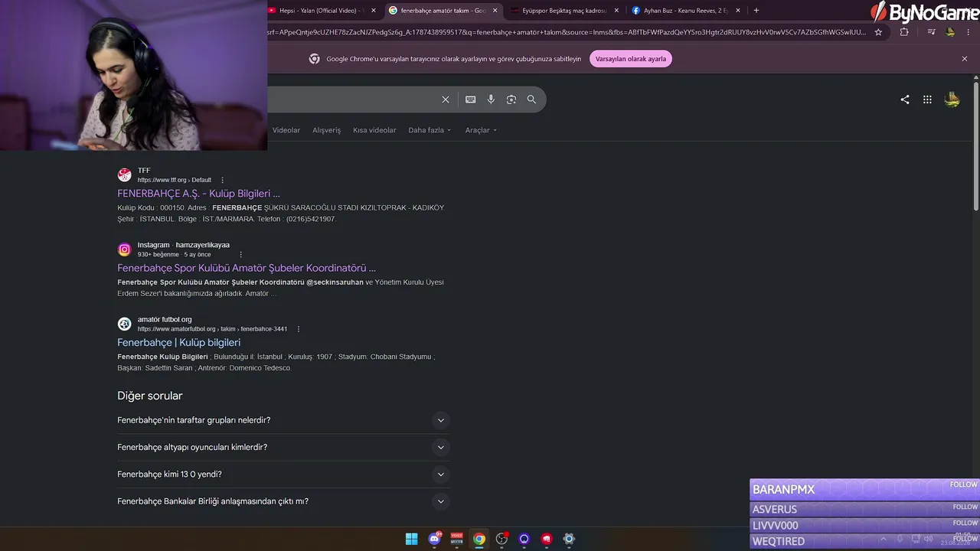Click the "Diğer sorular" heading
Image resolution: width=980 pixels, height=551 pixels.
pos(150,396)
